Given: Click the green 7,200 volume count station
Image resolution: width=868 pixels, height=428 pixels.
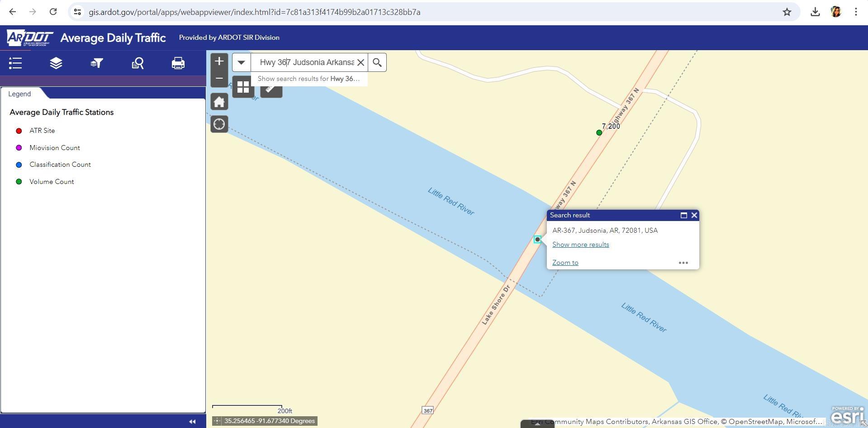Looking at the screenshot, I should click(x=599, y=133).
